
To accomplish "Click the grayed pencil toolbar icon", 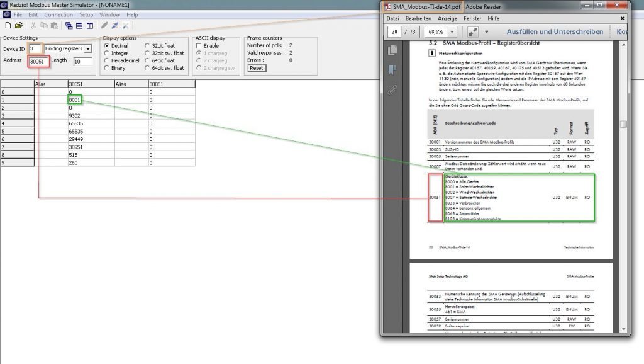I will 104,25.
